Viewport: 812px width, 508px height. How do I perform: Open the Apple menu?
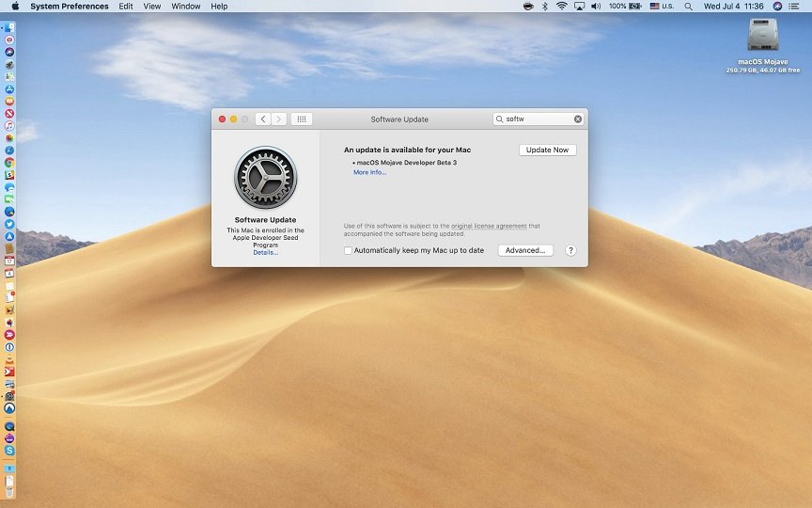pos(15,7)
